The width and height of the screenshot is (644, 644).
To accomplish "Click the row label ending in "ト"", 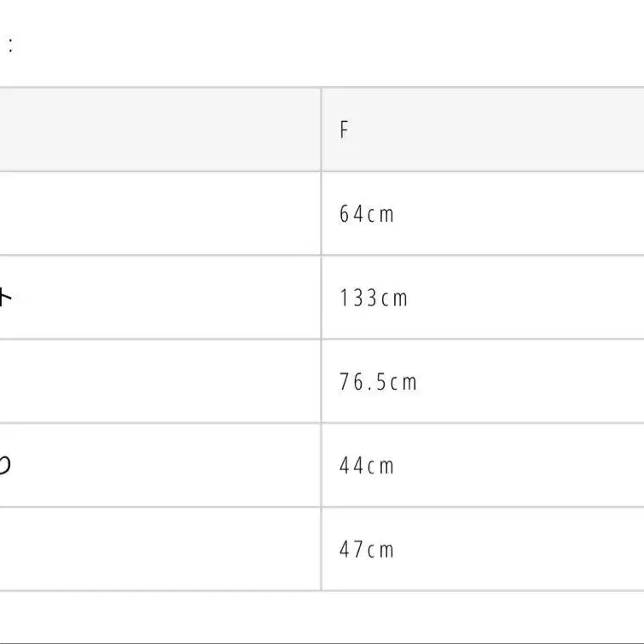I will pyautogui.click(x=7, y=298).
